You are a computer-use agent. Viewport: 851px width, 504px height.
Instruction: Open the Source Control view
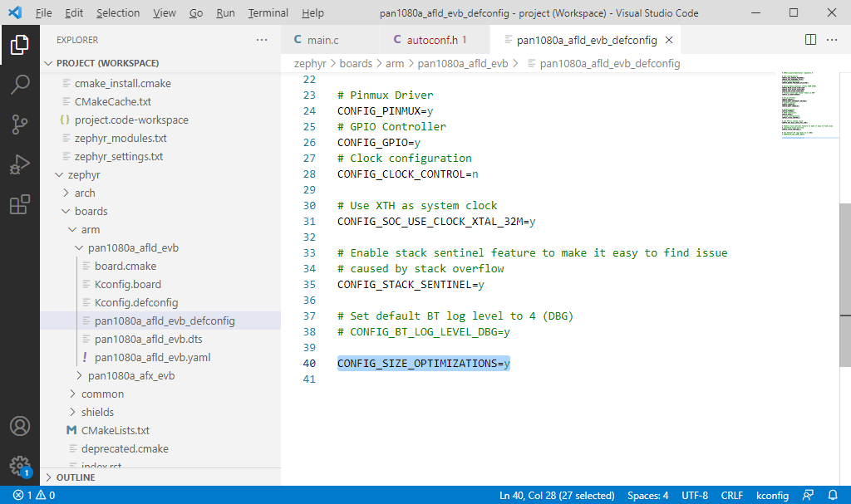pyautogui.click(x=20, y=125)
